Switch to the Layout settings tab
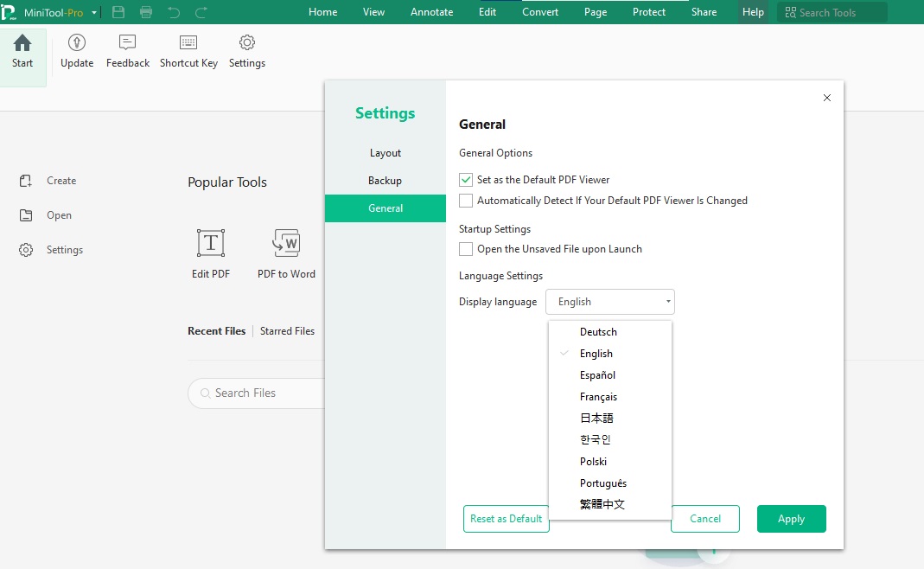The height and width of the screenshot is (569, 924). (x=386, y=153)
